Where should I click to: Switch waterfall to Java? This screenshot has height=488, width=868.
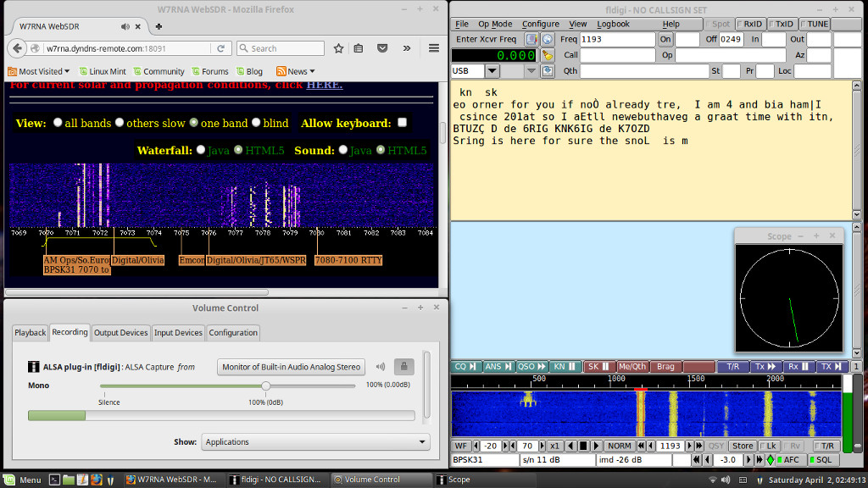coord(201,150)
